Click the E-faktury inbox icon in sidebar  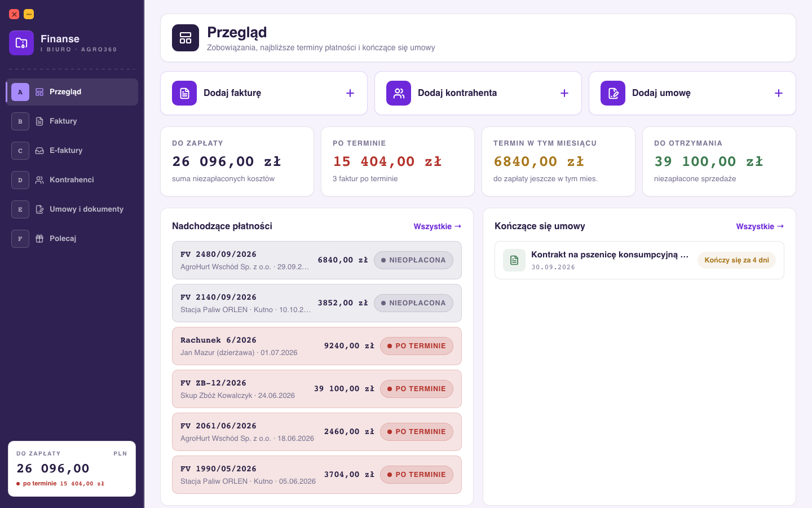coord(39,151)
